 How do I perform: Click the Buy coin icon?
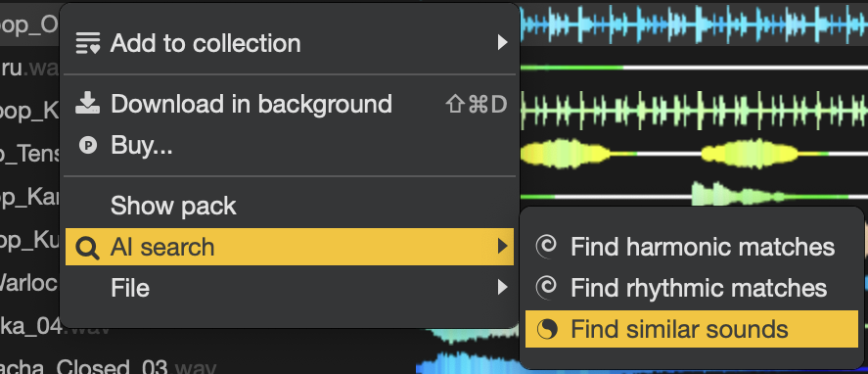[87, 146]
